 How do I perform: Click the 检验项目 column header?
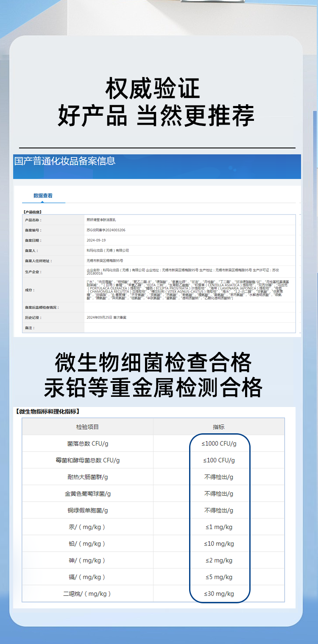click(x=87, y=427)
